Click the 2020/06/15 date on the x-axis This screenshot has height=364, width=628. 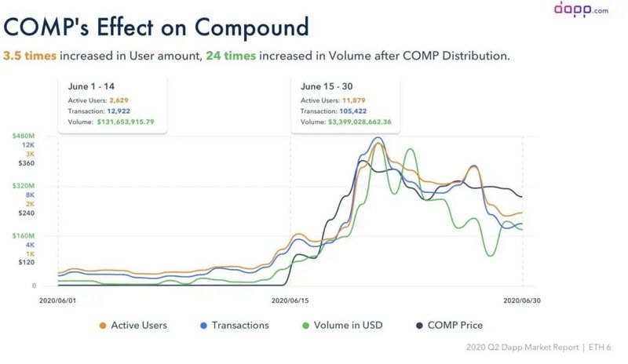[x=289, y=300]
